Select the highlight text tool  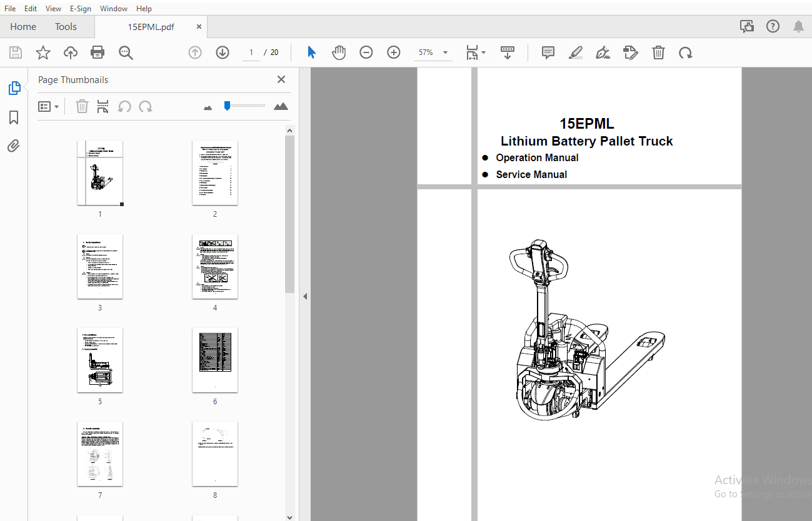pyautogui.click(x=576, y=52)
